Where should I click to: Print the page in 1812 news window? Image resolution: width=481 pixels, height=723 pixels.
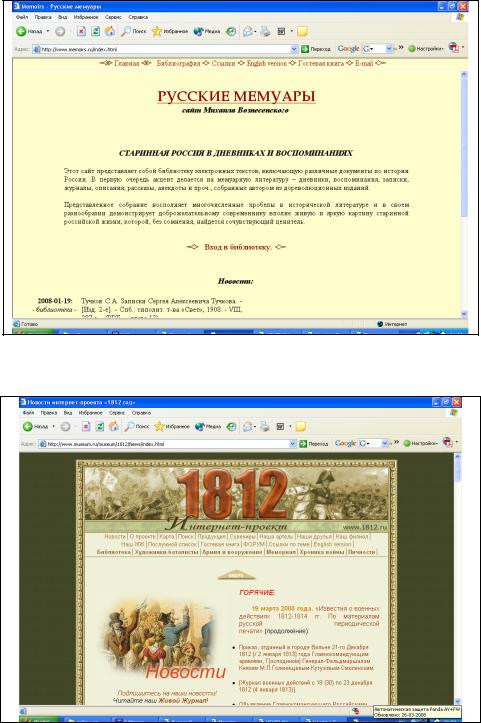coord(265,427)
